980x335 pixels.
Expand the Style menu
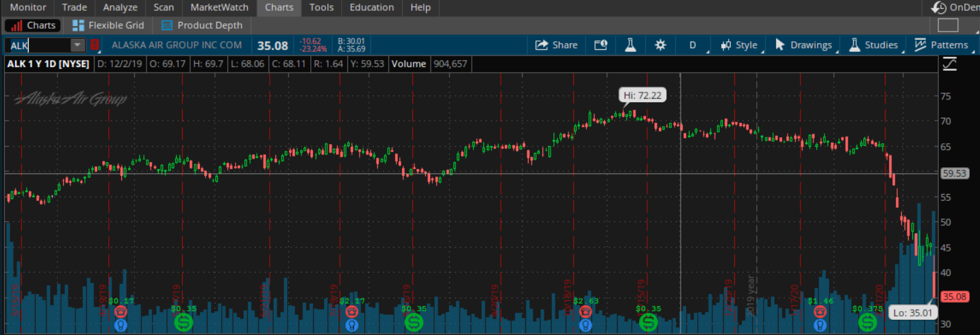pyautogui.click(x=739, y=45)
